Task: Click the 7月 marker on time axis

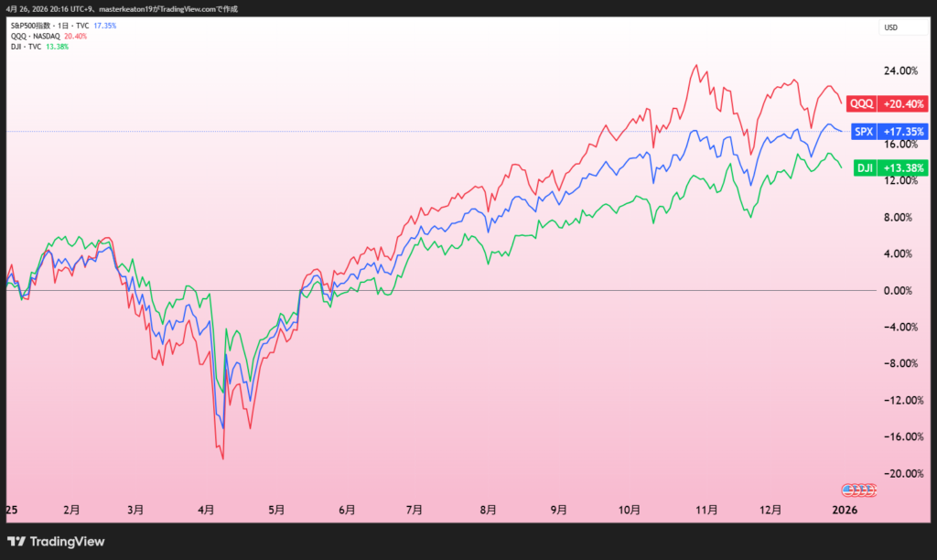Action: coord(414,510)
